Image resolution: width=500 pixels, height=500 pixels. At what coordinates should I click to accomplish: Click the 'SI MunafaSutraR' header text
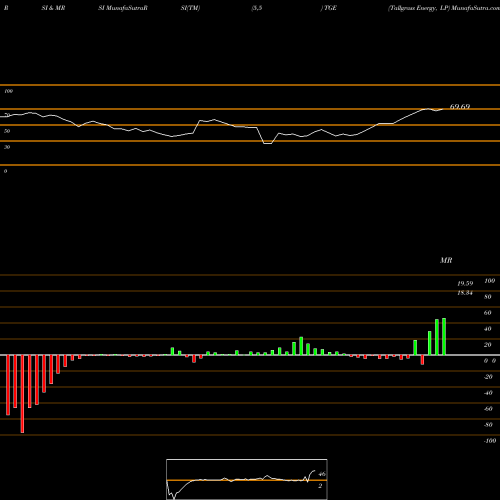click(123, 8)
